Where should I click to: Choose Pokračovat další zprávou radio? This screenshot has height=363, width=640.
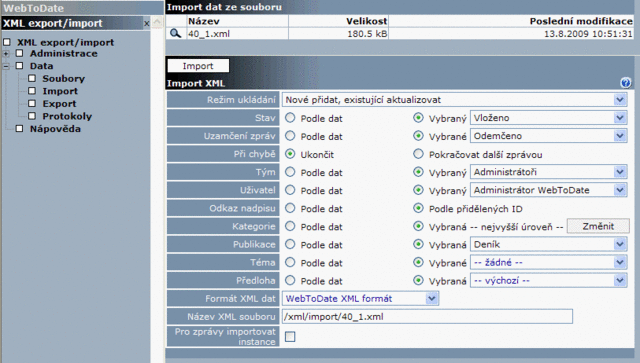[x=418, y=154]
